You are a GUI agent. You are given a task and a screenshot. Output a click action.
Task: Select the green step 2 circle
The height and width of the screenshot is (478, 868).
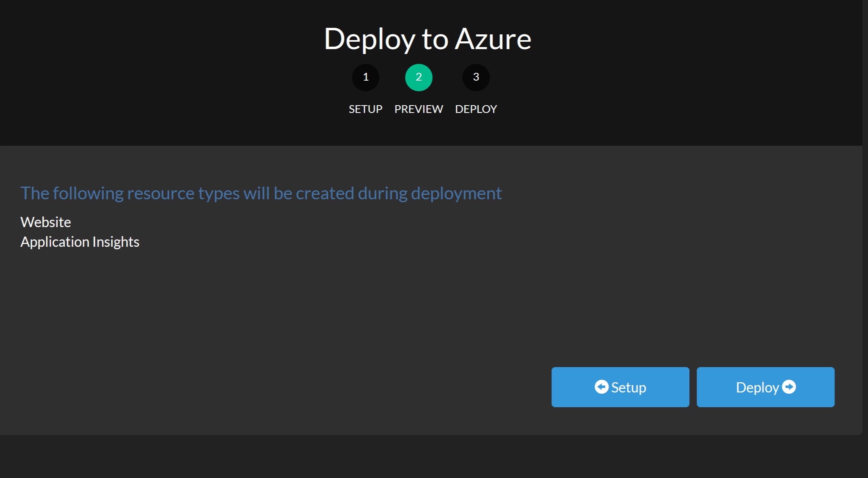pos(419,77)
